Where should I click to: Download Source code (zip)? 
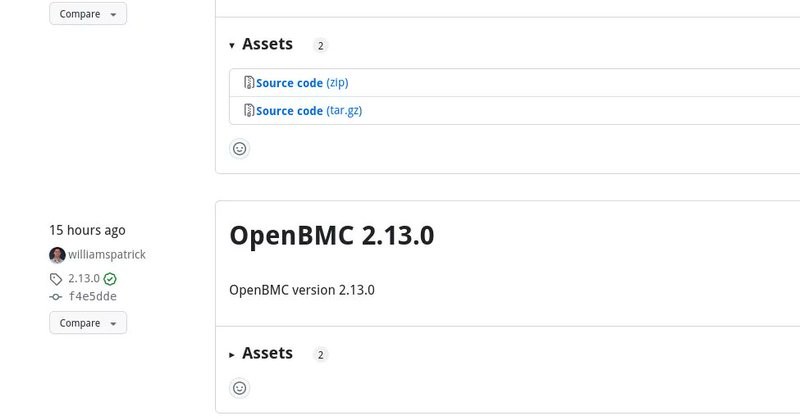pos(302,83)
